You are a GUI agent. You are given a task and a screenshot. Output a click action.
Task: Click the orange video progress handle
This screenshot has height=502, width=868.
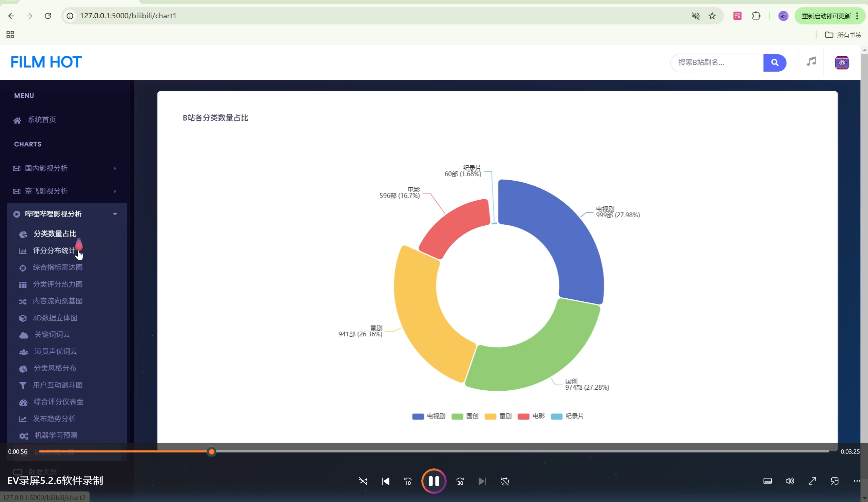pos(212,451)
